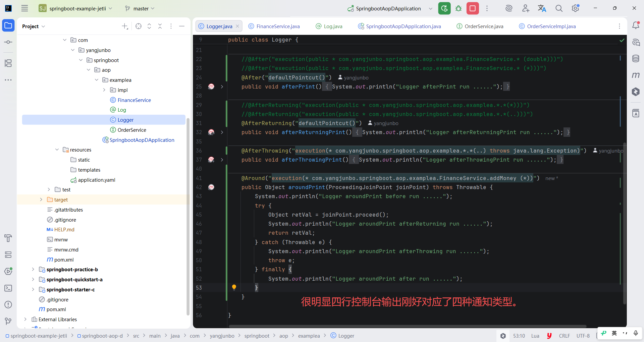The image size is (644, 342).
Task: Hide the Project panel
Action: 182,26
